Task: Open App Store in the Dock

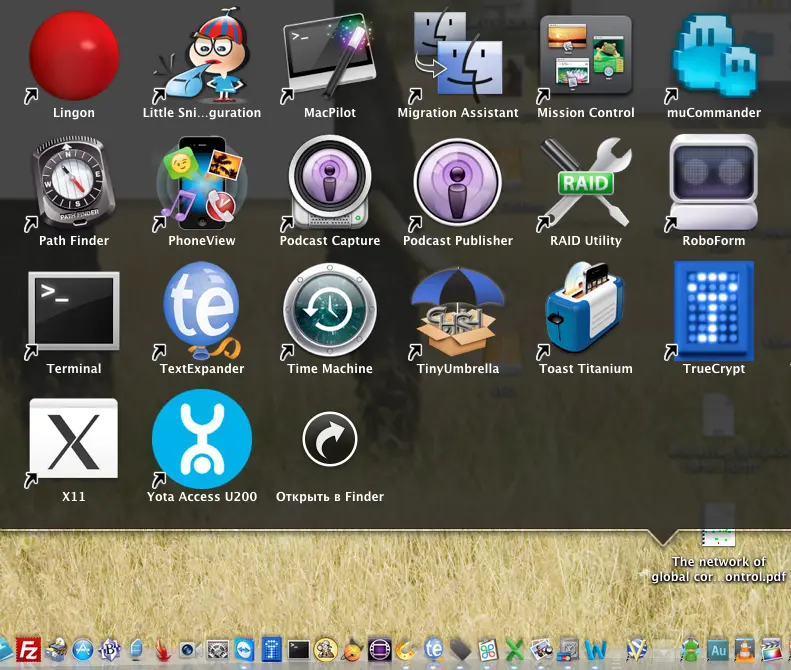Action: coord(83,650)
